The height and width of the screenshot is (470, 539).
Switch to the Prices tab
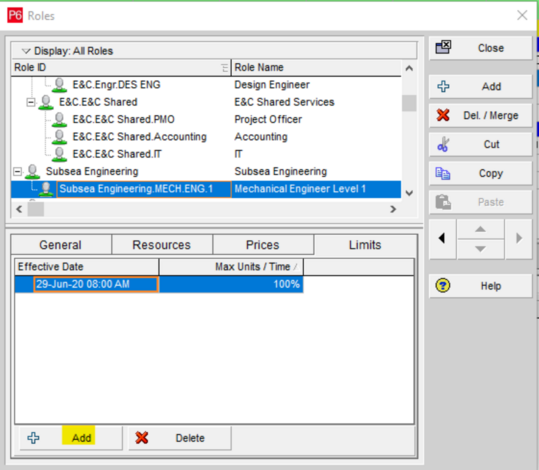(263, 245)
